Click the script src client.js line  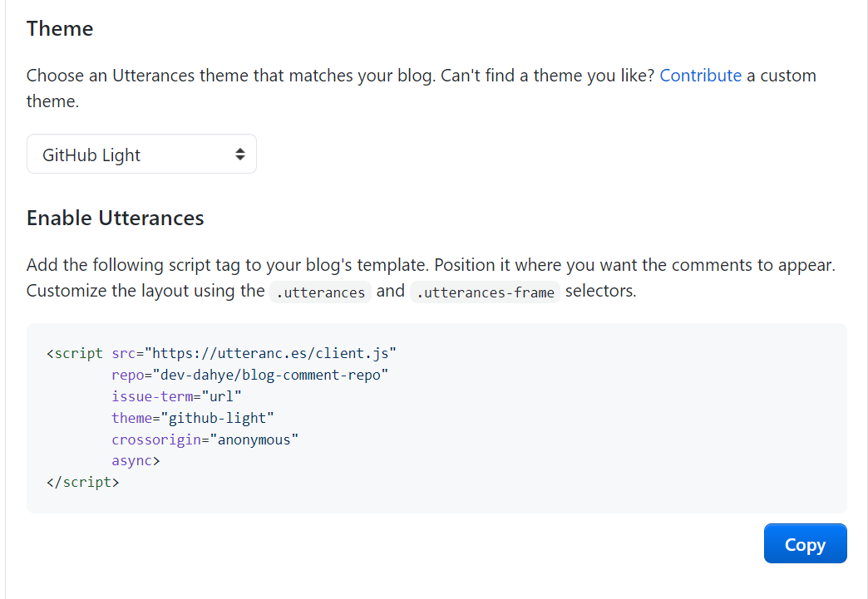221,353
